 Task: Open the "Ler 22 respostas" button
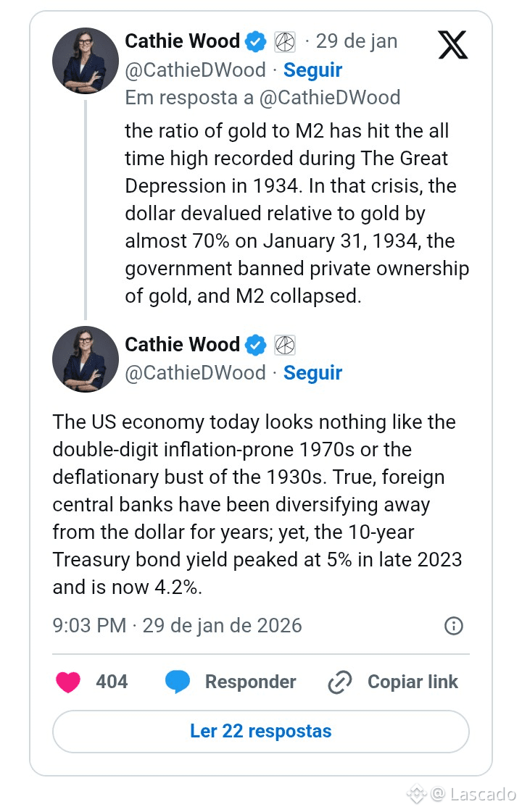(261, 731)
